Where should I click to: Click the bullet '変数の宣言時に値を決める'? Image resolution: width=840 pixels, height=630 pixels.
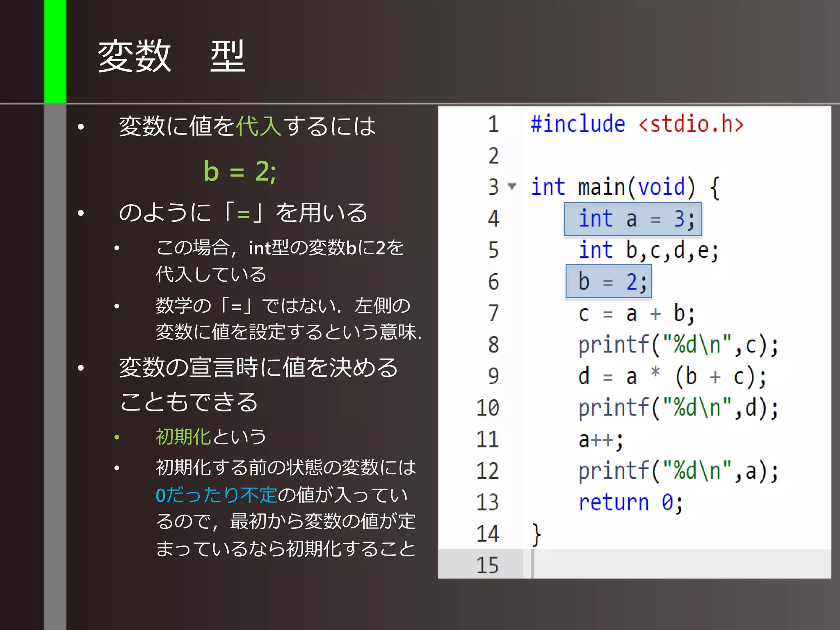pyautogui.click(x=258, y=384)
